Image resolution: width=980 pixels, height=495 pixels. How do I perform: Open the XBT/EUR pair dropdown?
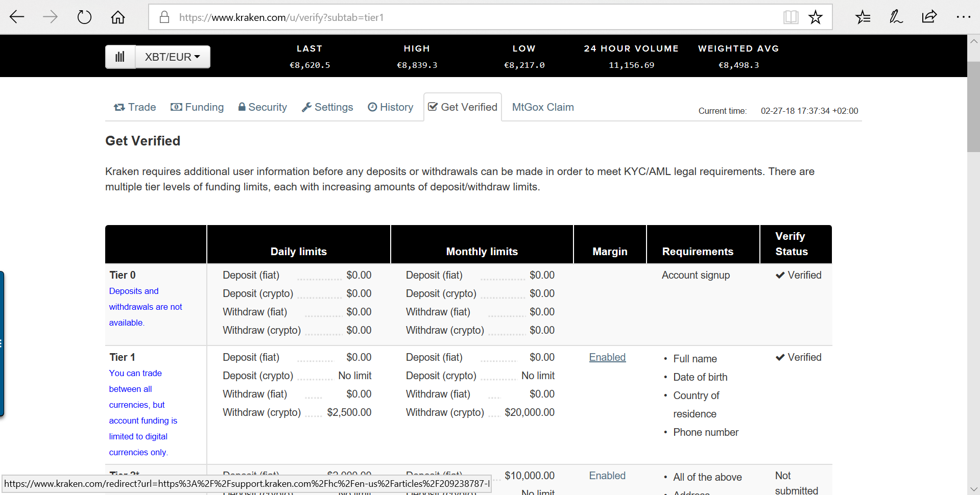(173, 57)
